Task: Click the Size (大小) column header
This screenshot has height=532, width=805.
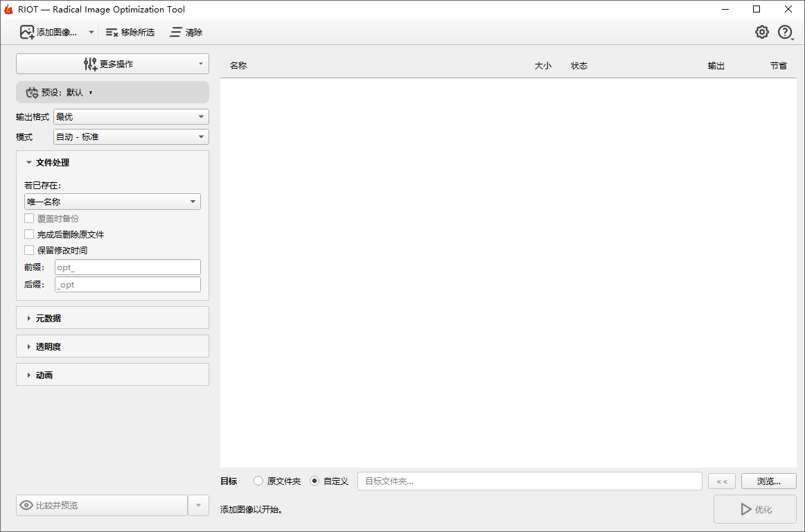Action: click(x=542, y=66)
